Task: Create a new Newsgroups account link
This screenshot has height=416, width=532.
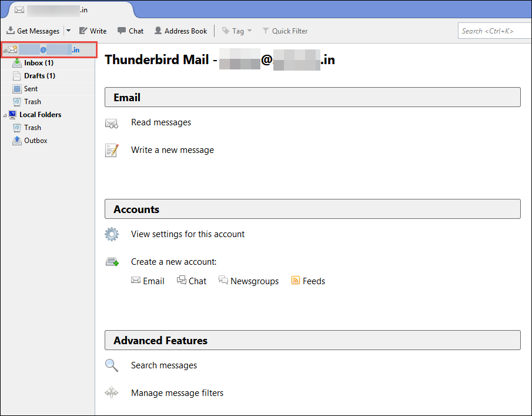Action: [x=255, y=281]
